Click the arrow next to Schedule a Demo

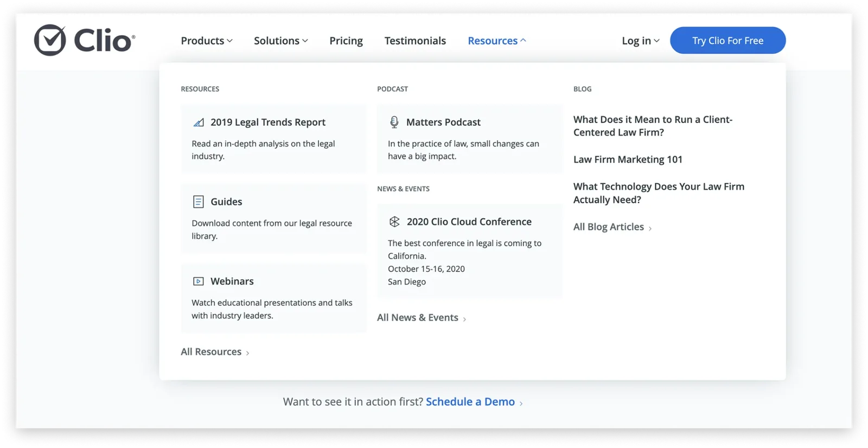[x=521, y=403]
